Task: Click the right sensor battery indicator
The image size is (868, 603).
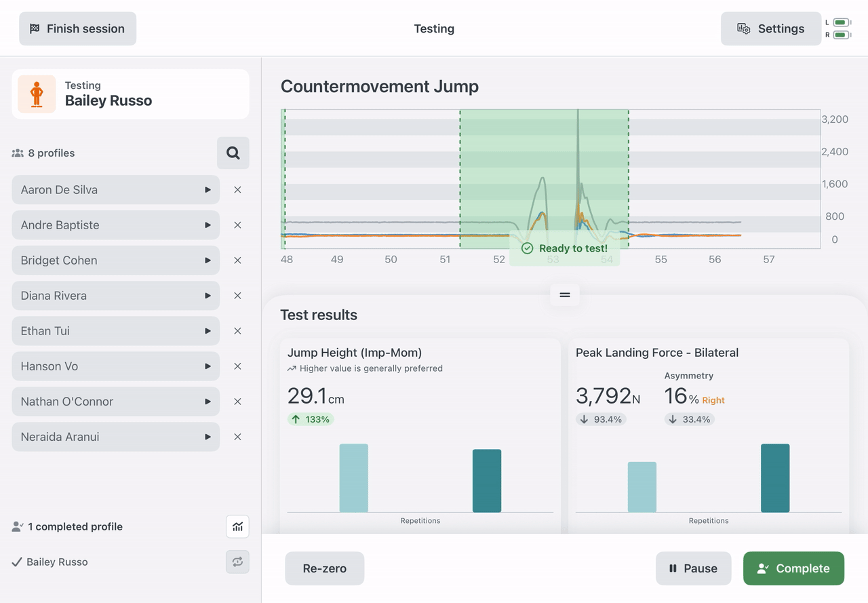Action: coord(842,35)
